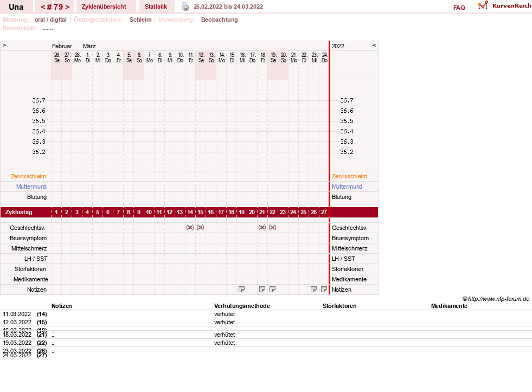Go to previous cycle before #79
The height and width of the screenshot is (392, 532).
click(x=43, y=7)
